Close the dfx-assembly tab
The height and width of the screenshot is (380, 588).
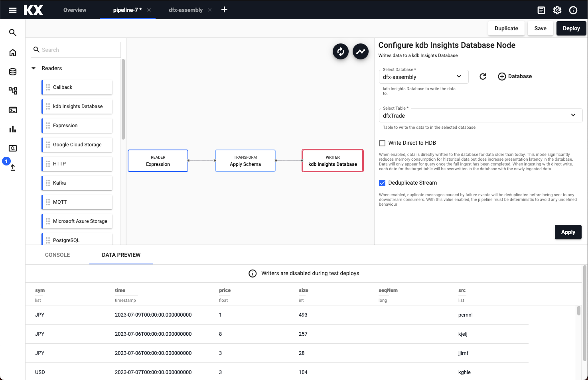coord(210,10)
